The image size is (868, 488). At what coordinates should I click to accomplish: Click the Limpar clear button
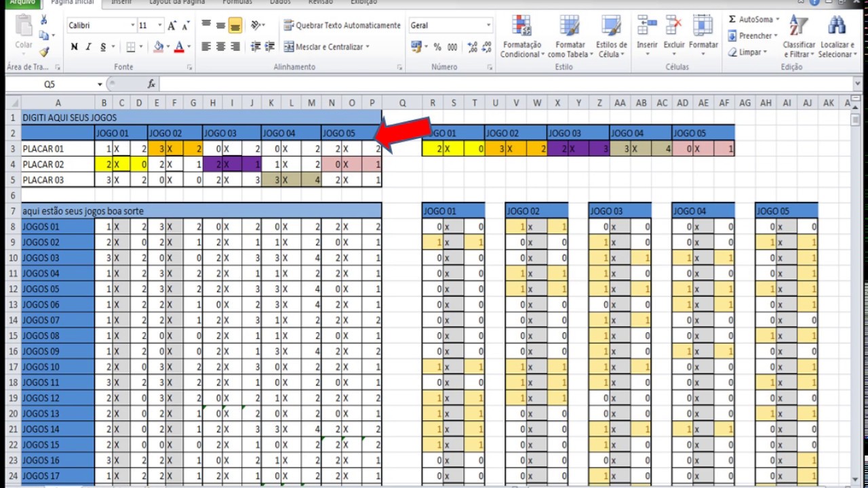[747, 52]
